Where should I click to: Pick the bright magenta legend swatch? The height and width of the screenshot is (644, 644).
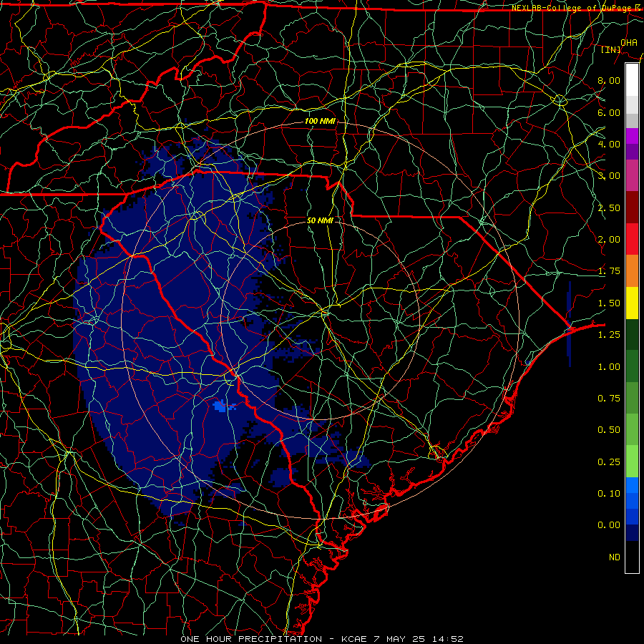pyautogui.click(x=632, y=136)
